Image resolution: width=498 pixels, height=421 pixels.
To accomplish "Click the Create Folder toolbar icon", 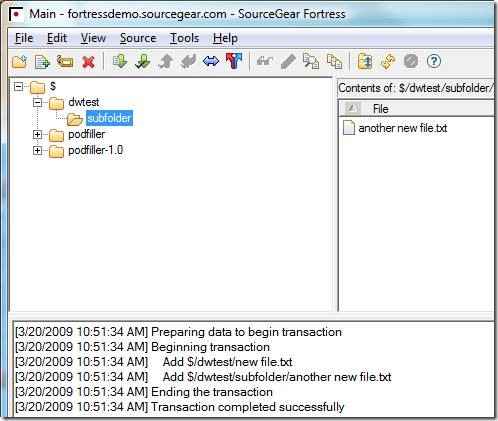I will 20,62.
